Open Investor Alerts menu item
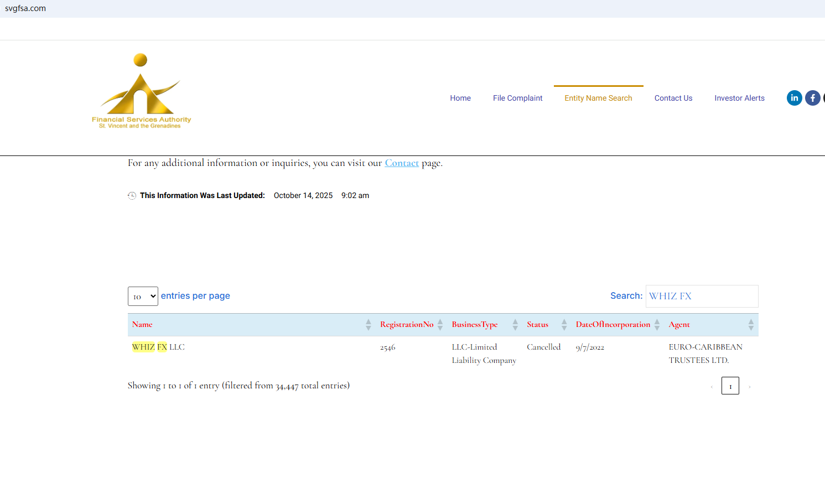 click(739, 98)
